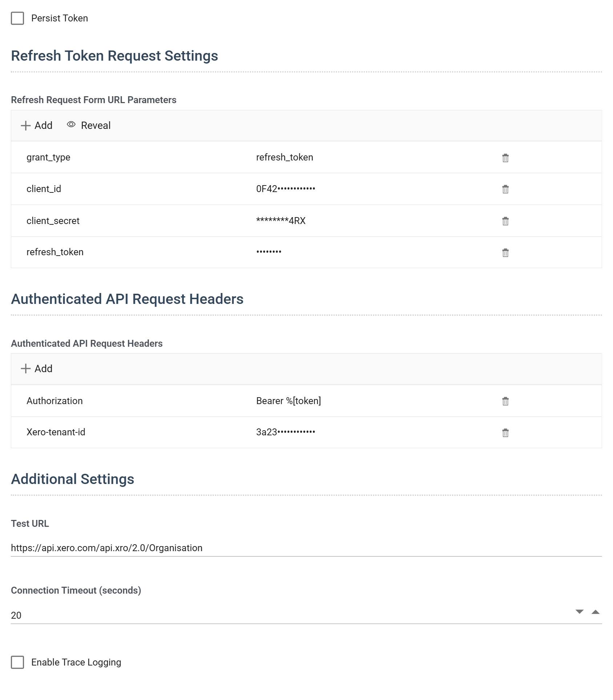This screenshot has height=700, width=613.
Task: Select the refresh_token parameter name cell
Action: (x=55, y=252)
